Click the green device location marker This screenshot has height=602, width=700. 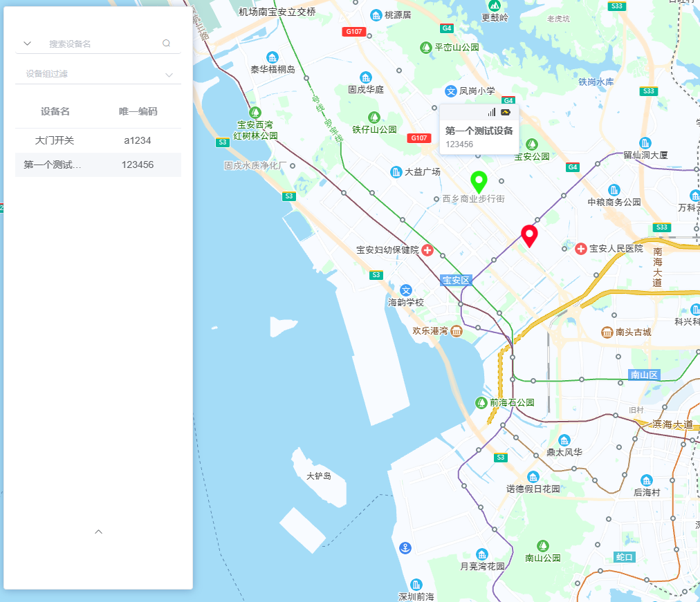click(x=479, y=181)
